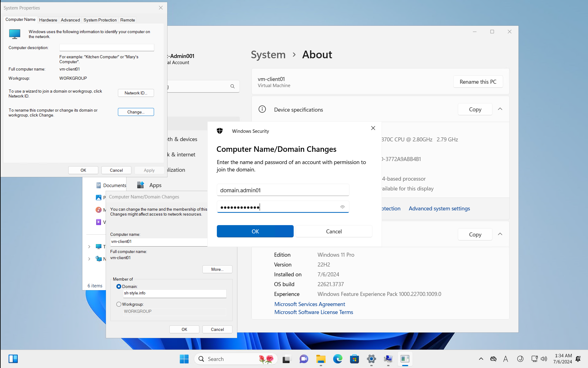Screen dimensions: 588x368
Task: Open File Explorer from the taskbar
Action: pyautogui.click(x=321, y=359)
